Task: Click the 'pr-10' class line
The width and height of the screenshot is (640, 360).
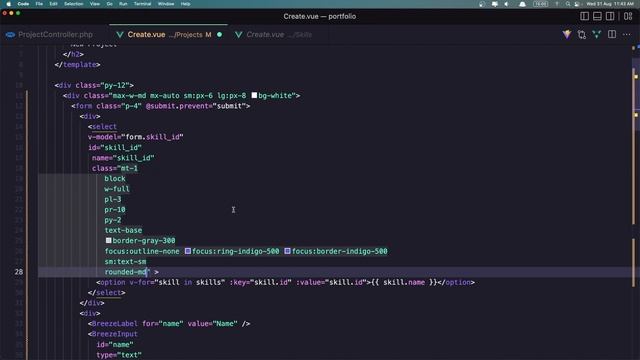Action: coord(115,209)
